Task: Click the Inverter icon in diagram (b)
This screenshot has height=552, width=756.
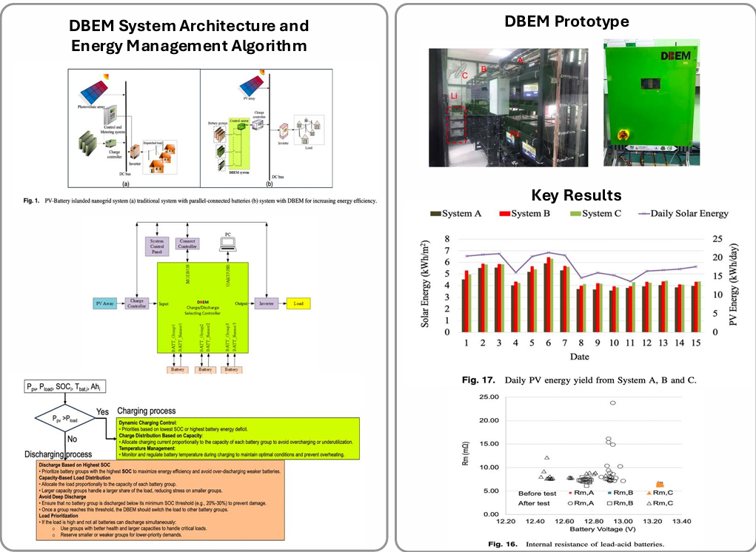Action: click(x=281, y=135)
